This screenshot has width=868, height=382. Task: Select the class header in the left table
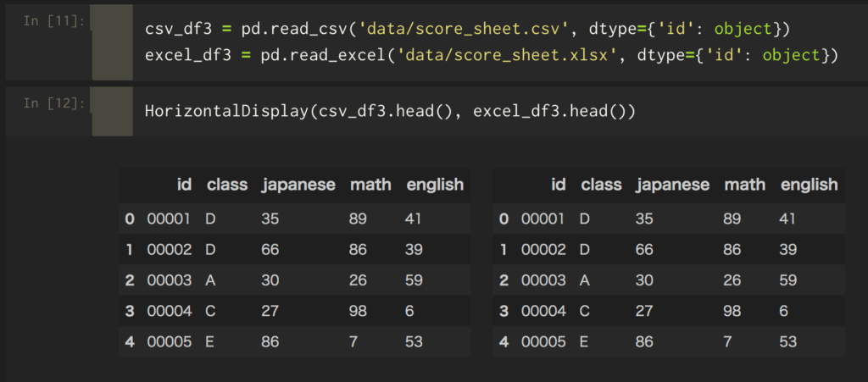227,185
